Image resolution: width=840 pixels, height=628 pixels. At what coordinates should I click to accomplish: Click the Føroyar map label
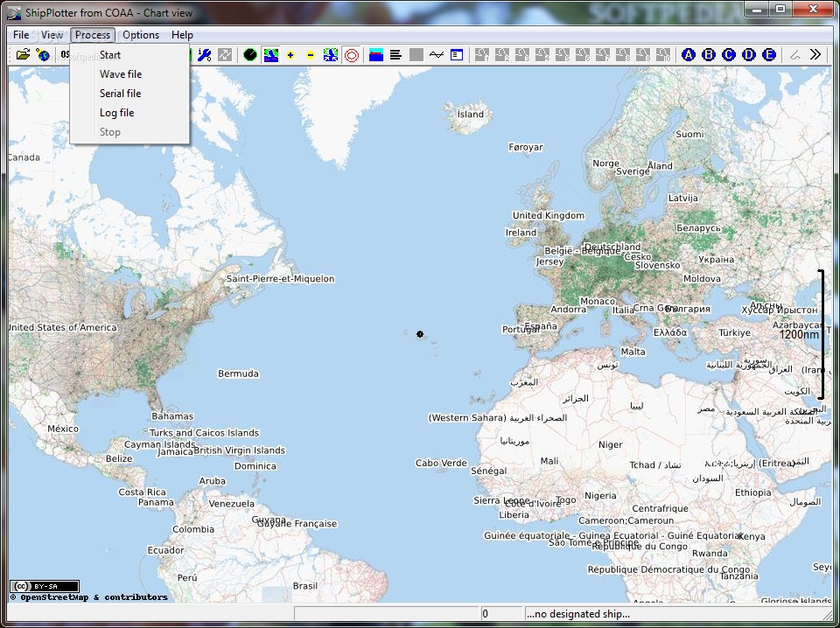(x=526, y=147)
